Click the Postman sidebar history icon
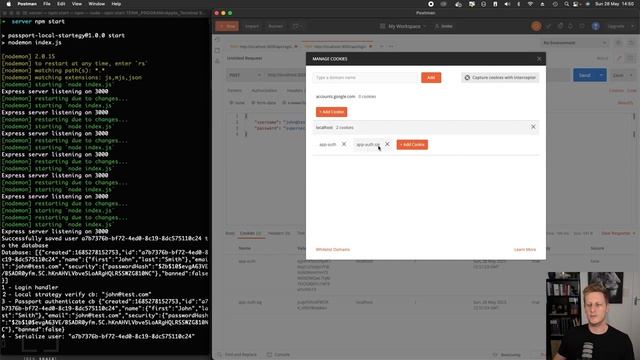The width and height of the screenshot is (640, 360). (217, 40)
